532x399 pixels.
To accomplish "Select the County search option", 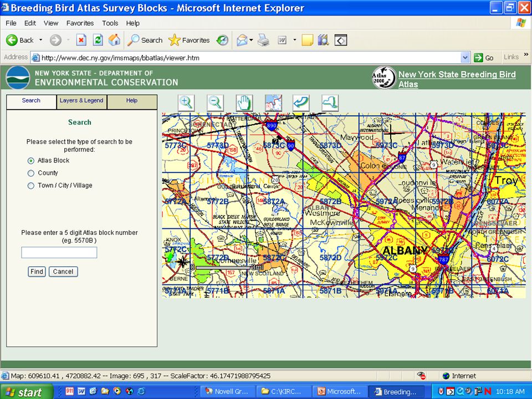I will [x=31, y=173].
